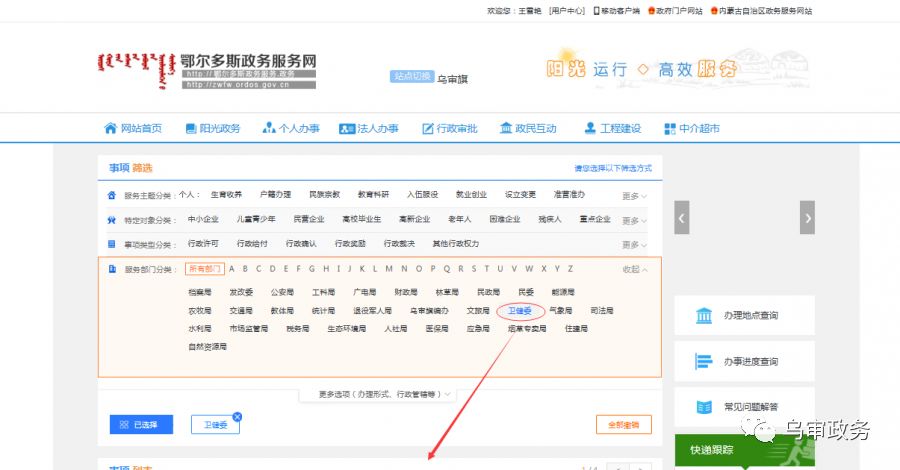Choose the 医保局 department
Image resolution: width=900 pixels, height=470 pixels.
pyautogui.click(x=437, y=329)
